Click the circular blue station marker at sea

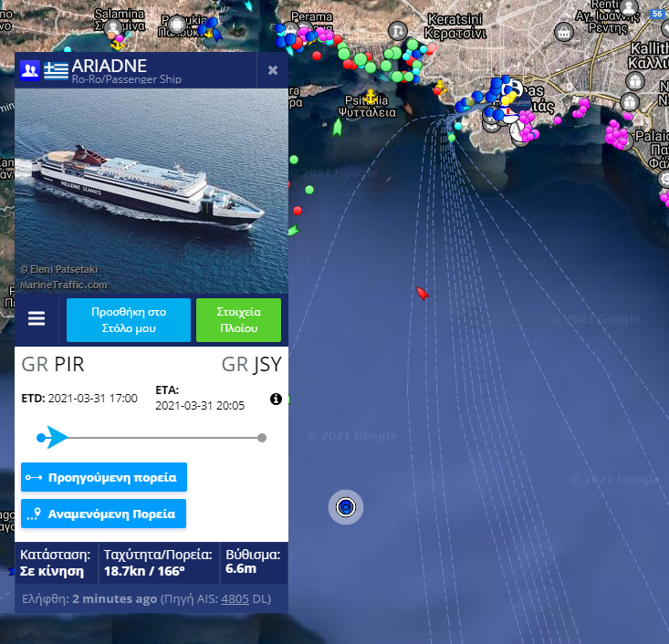[x=346, y=507]
